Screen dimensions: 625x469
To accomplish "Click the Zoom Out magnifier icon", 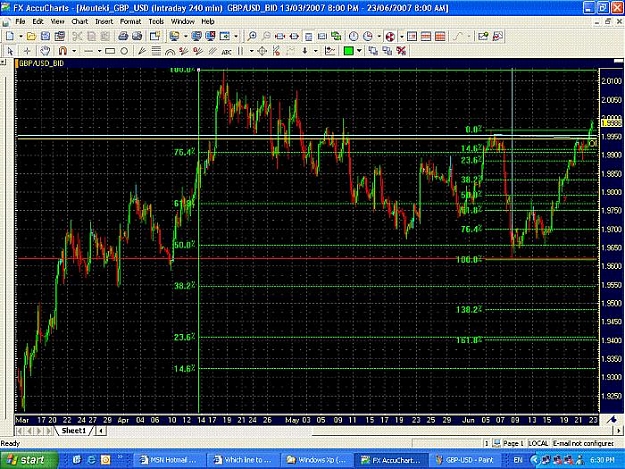I will click(x=266, y=36).
